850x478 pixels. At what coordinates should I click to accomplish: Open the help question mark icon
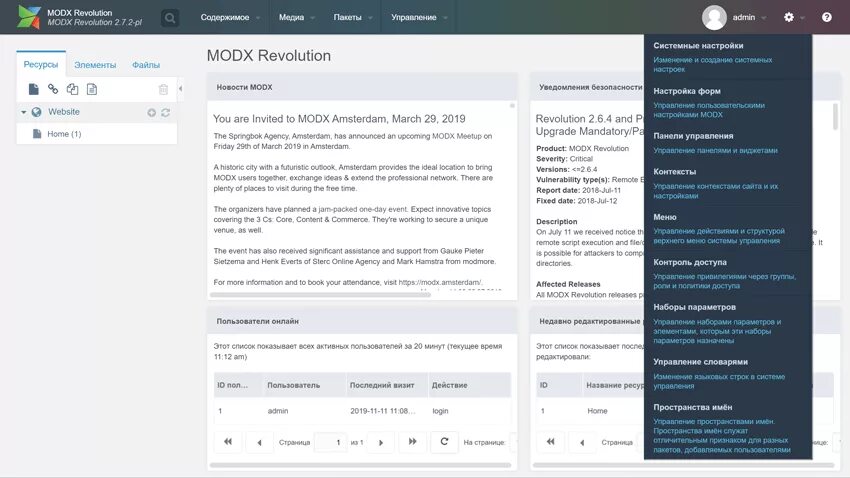(x=826, y=17)
